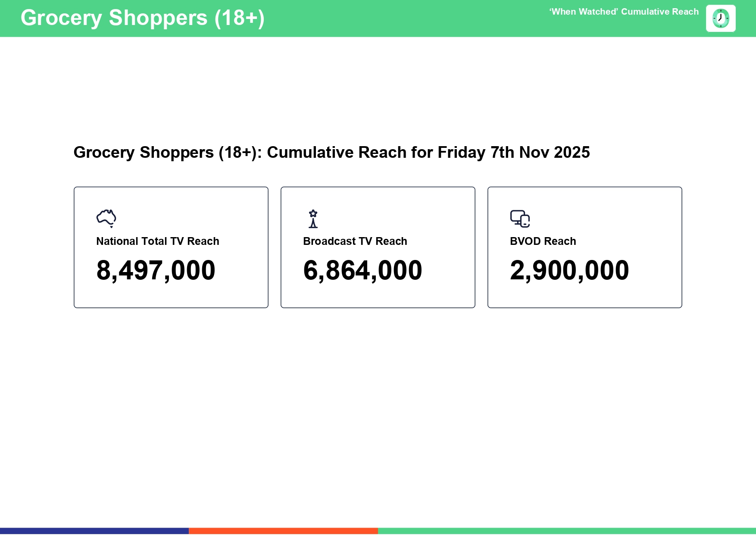The height and width of the screenshot is (535, 756).
Task: Click the broadcast tower icon
Action: coord(313,219)
